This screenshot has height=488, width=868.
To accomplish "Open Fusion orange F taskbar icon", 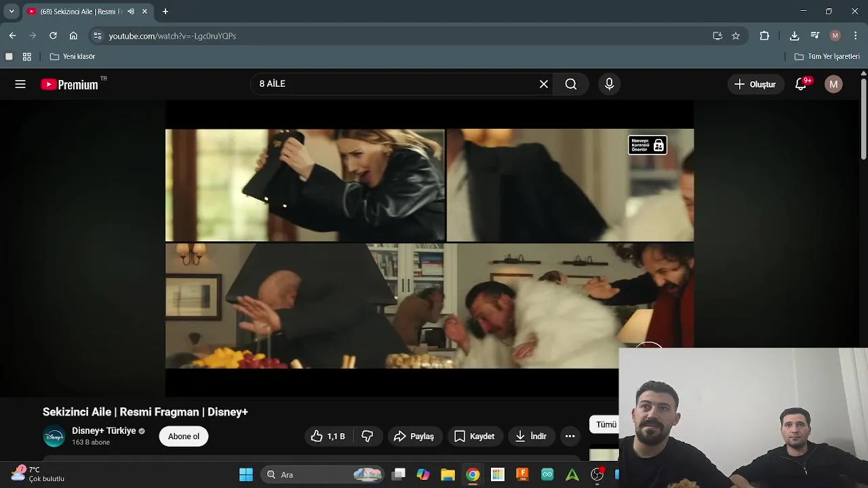I will point(522,474).
